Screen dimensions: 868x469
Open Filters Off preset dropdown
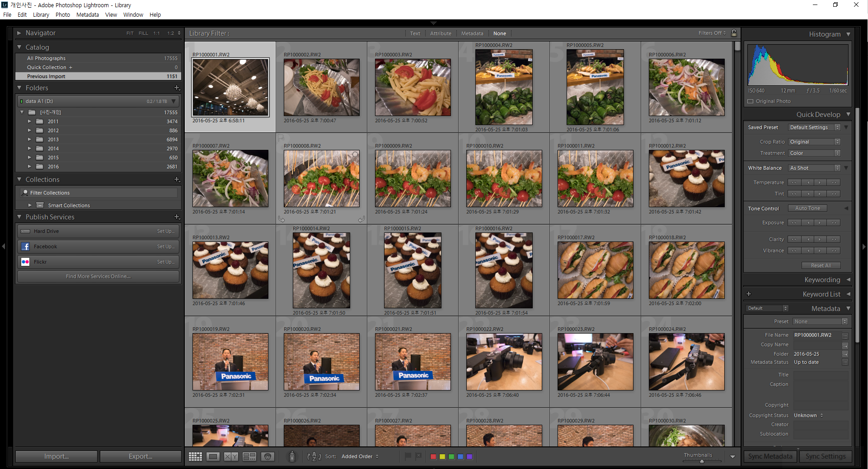(x=712, y=33)
